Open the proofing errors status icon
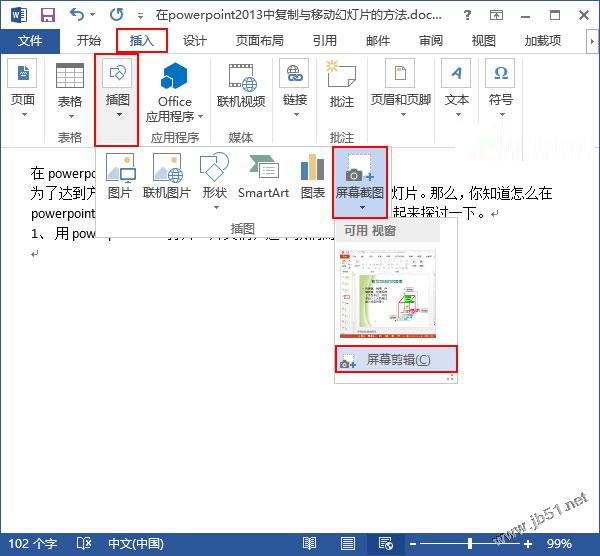The image size is (600, 556). tap(84, 543)
